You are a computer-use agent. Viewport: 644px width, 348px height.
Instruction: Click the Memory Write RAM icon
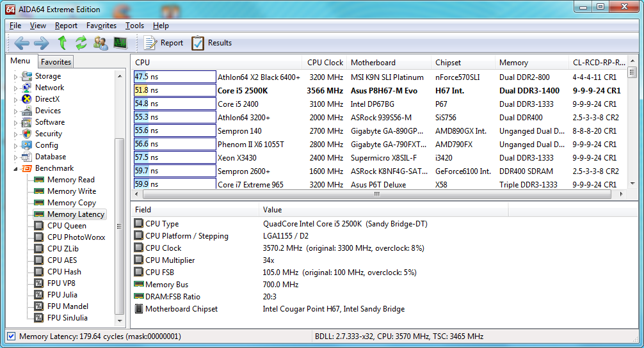tap(39, 191)
